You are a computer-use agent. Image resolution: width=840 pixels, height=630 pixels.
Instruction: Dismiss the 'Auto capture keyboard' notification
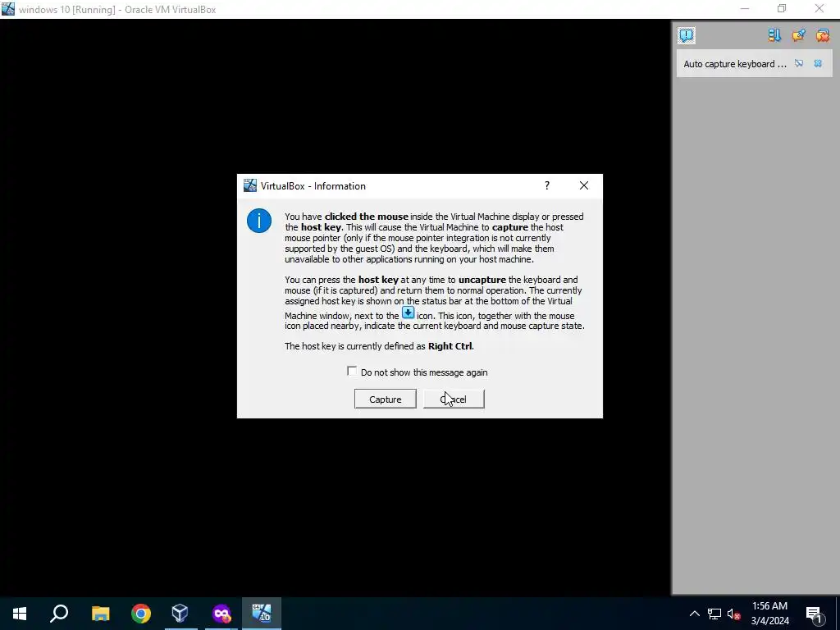[818, 63]
